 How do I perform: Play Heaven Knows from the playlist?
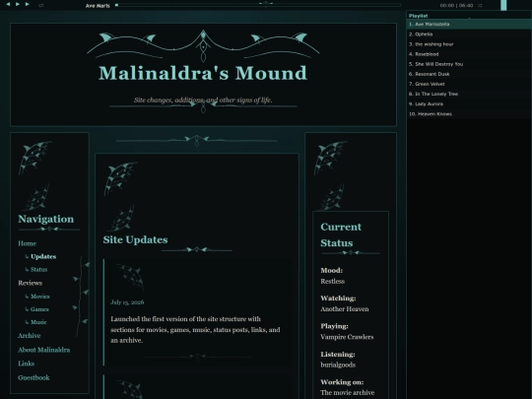click(x=469, y=113)
